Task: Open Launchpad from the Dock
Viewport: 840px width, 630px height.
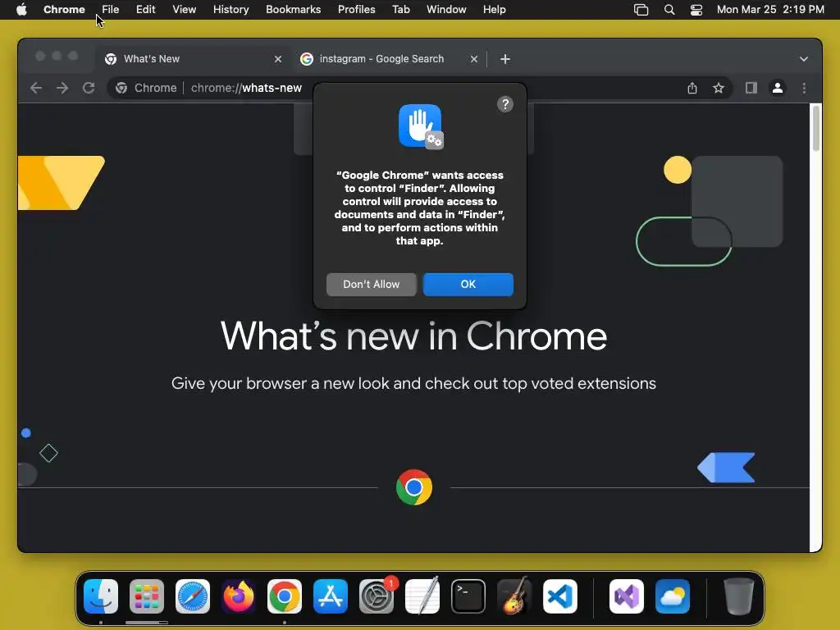Action: point(147,596)
